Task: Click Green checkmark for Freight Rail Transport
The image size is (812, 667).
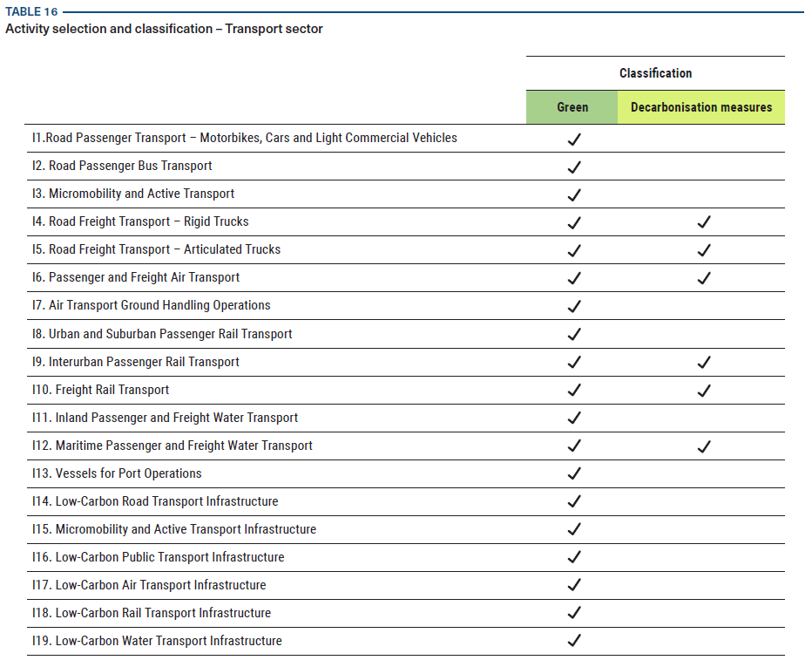Action: (573, 390)
